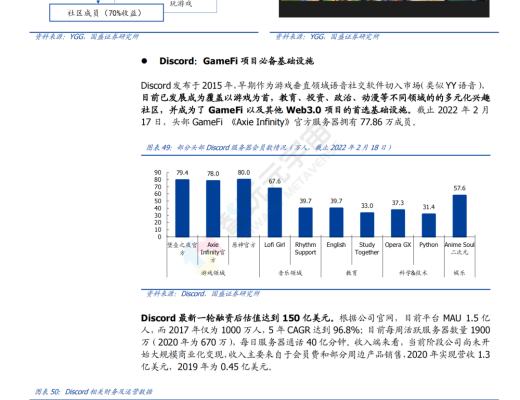Screen dimensions: 520x400
Task: Click the bar value '37.3'
Action: coord(398,203)
